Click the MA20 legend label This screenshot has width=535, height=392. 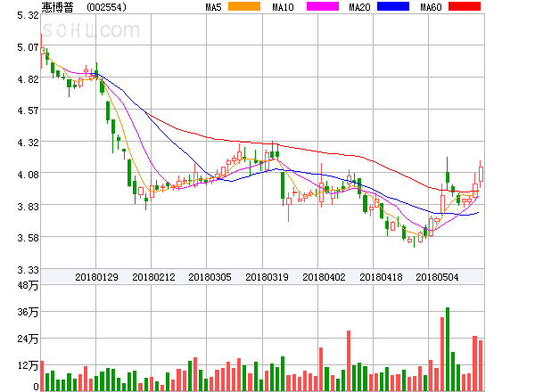tap(359, 7)
